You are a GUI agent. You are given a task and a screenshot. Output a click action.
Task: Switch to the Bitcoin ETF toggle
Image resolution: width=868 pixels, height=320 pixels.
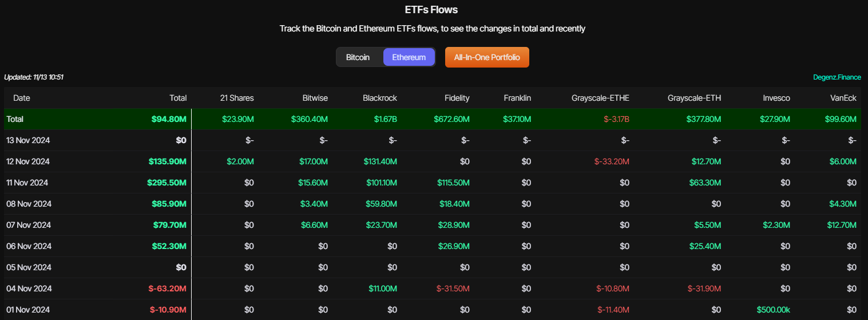tap(358, 57)
